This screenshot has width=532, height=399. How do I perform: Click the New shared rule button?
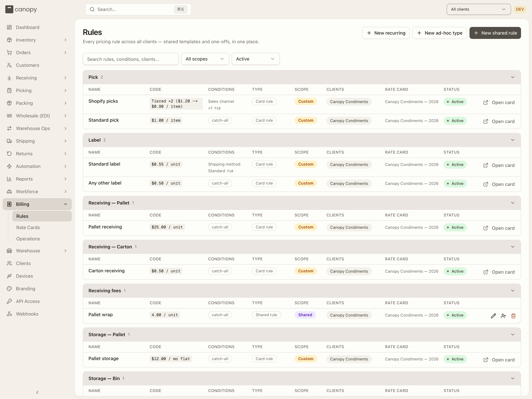coord(495,33)
